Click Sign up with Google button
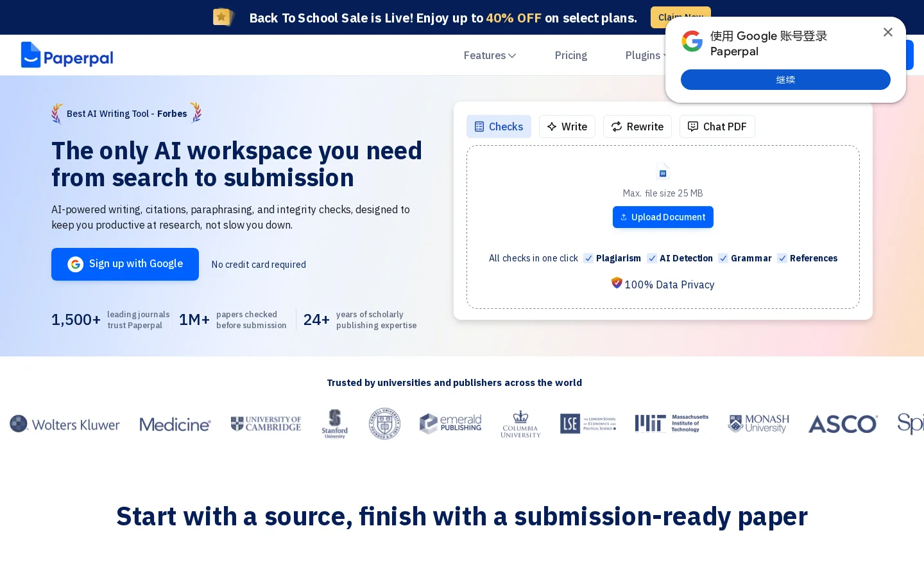924x578 pixels. tap(125, 264)
